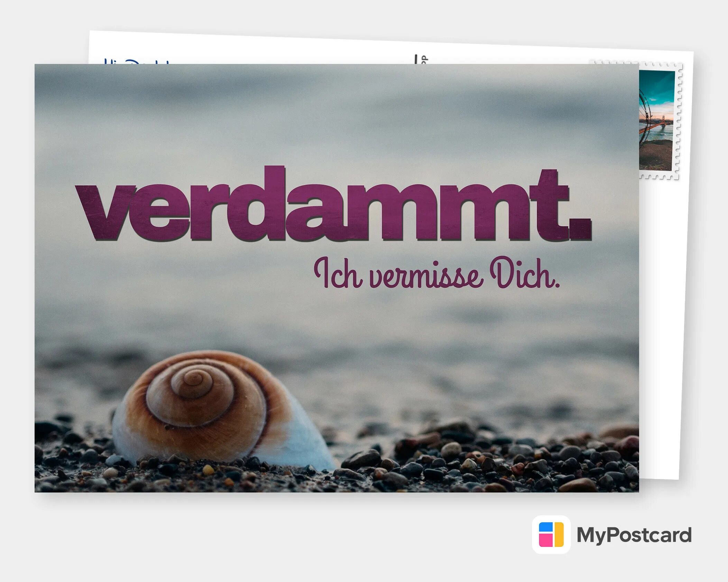
Task: Click the MyPostcard brand name text
Action: pyautogui.click(x=634, y=535)
